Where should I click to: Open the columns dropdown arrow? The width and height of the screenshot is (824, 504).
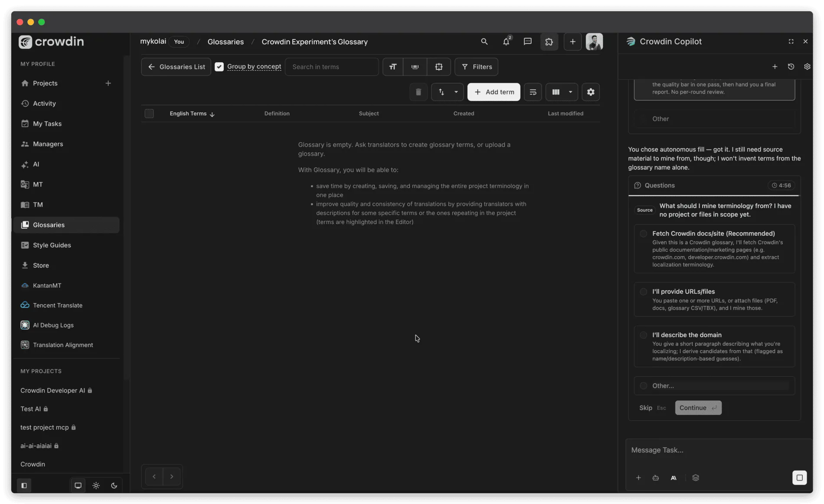click(x=571, y=92)
